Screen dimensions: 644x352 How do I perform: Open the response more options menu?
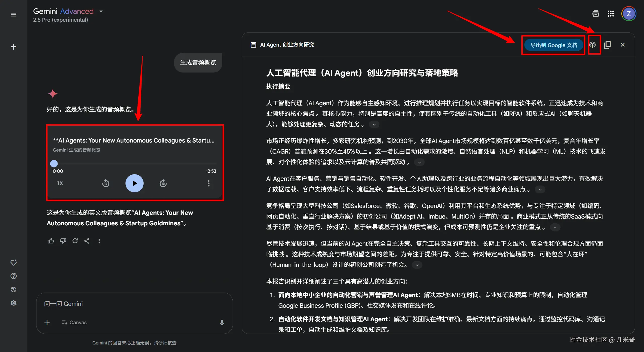(99, 241)
